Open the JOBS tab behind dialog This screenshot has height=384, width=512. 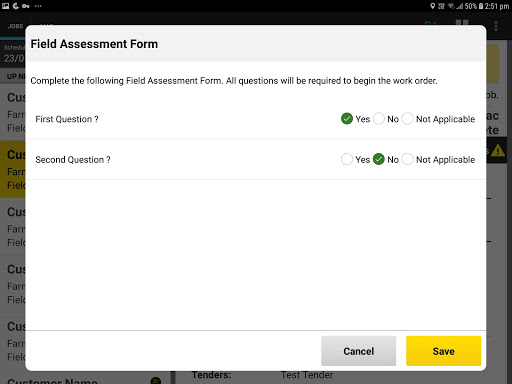click(x=15, y=26)
